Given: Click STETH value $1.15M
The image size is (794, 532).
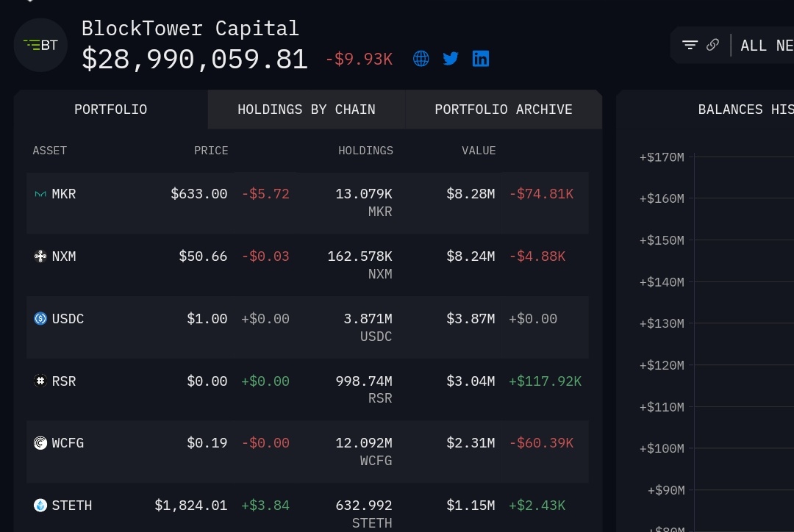Looking at the screenshot, I should click(471, 505).
